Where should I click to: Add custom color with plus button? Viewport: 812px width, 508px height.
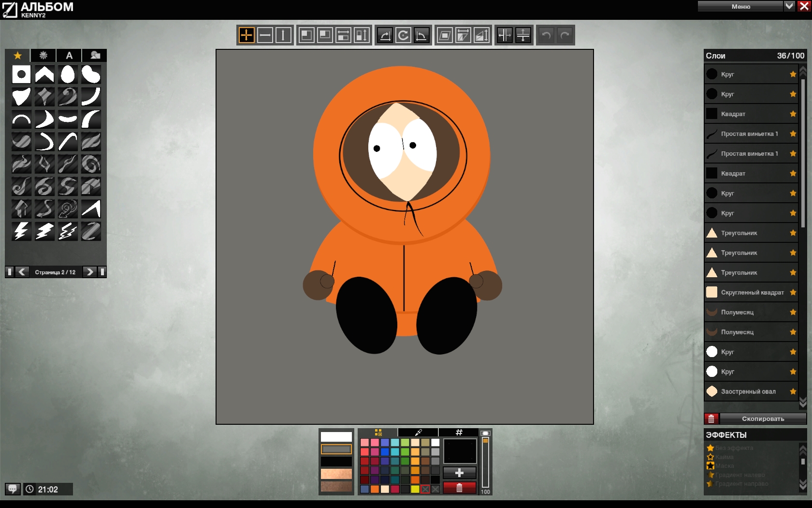pyautogui.click(x=459, y=473)
